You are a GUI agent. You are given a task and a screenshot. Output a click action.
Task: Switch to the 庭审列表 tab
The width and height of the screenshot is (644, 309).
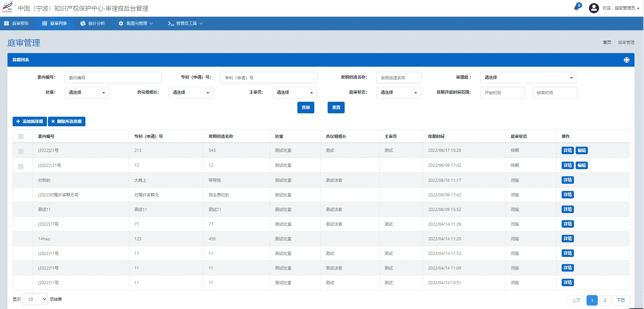(x=54, y=23)
